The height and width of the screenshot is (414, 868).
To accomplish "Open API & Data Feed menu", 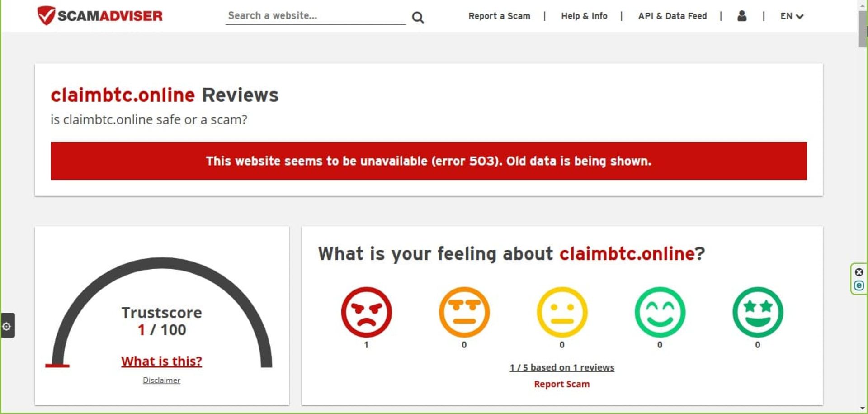I will pyautogui.click(x=672, y=16).
